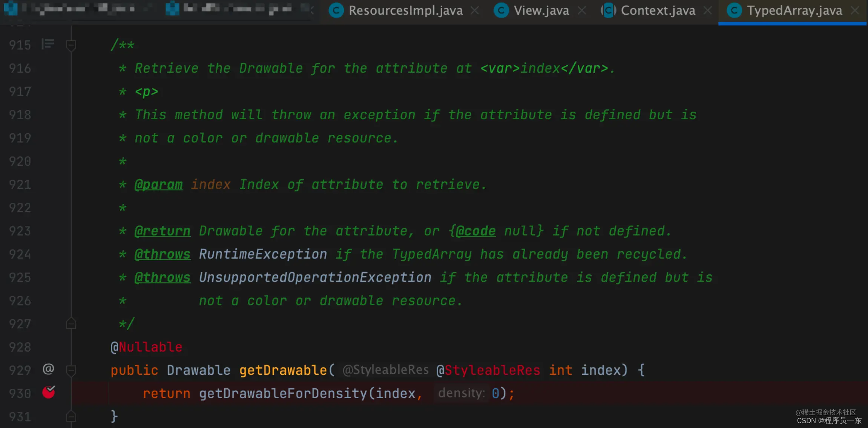Click the class icon on ResourcesImpl.java tab
The image size is (868, 428).
click(336, 11)
